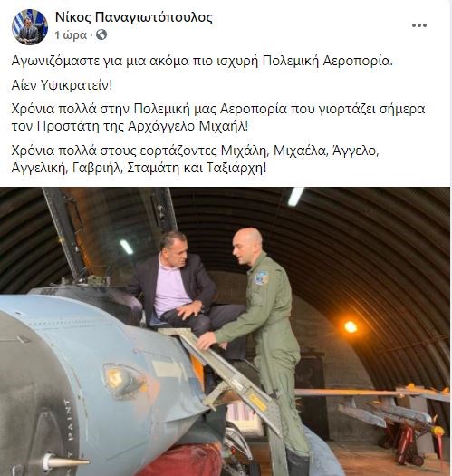Open the hangar photo in full view
The width and height of the screenshot is (452, 476).
click(x=225, y=332)
